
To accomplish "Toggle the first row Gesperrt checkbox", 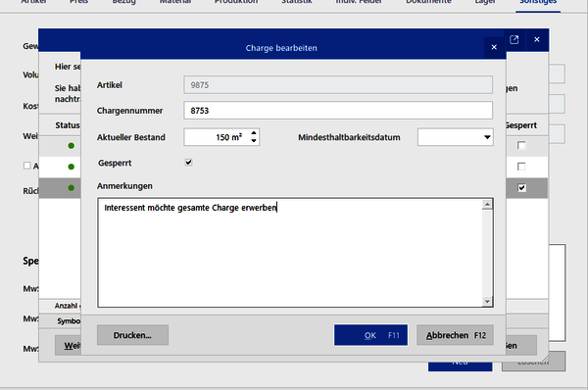I will (521, 145).
